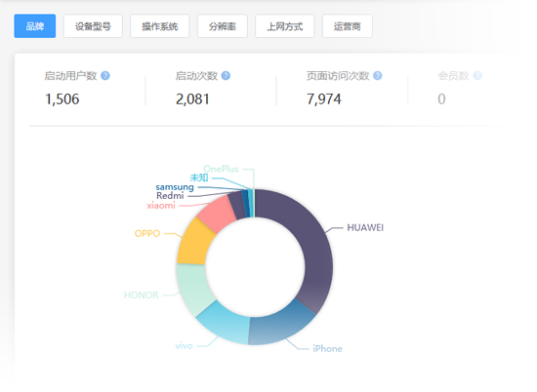Click help icon next to 启动用户数
This screenshot has width=537, height=392.
pos(105,76)
